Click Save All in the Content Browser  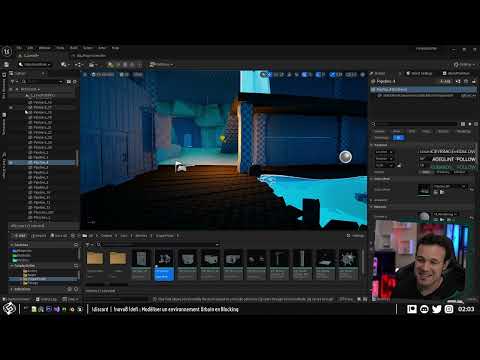pyautogui.click(x=58, y=236)
